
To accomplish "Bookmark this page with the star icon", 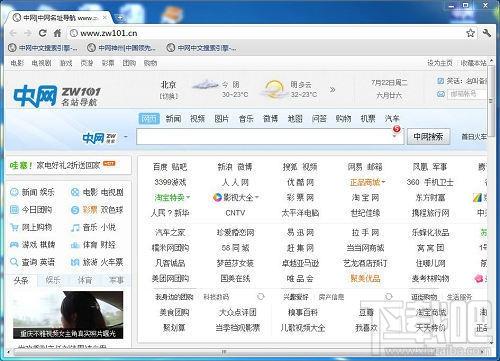I will [x=470, y=33].
